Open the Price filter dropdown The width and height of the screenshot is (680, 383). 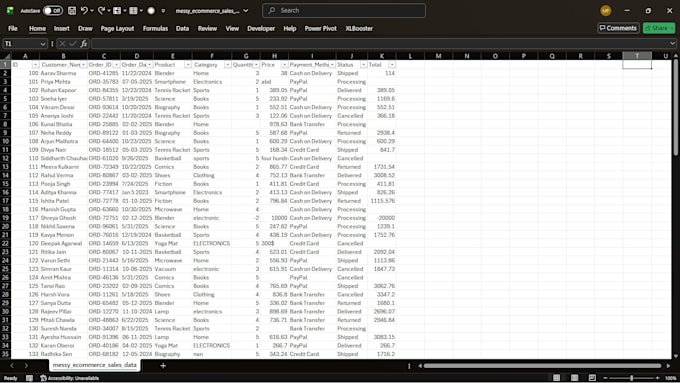click(x=284, y=65)
